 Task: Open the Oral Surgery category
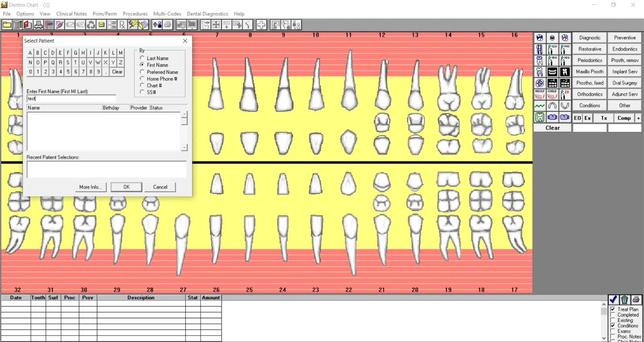[625, 83]
